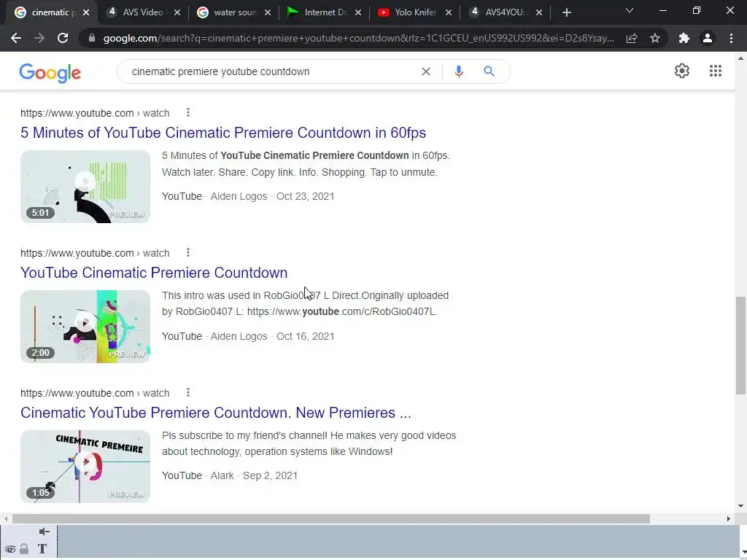Viewport: 747px width, 560px height.
Task: Open the Chrome extensions puzzle icon
Action: [x=684, y=38]
